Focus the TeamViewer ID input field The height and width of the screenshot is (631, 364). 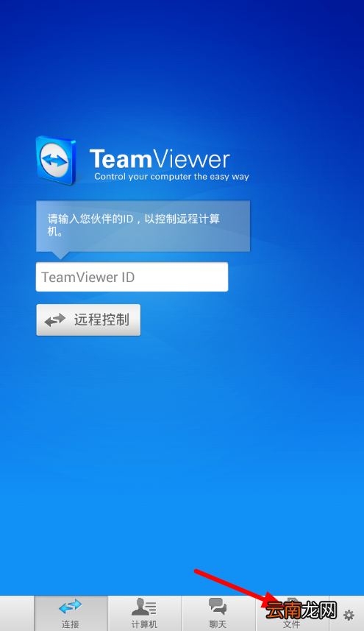click(x=132, y=277)
